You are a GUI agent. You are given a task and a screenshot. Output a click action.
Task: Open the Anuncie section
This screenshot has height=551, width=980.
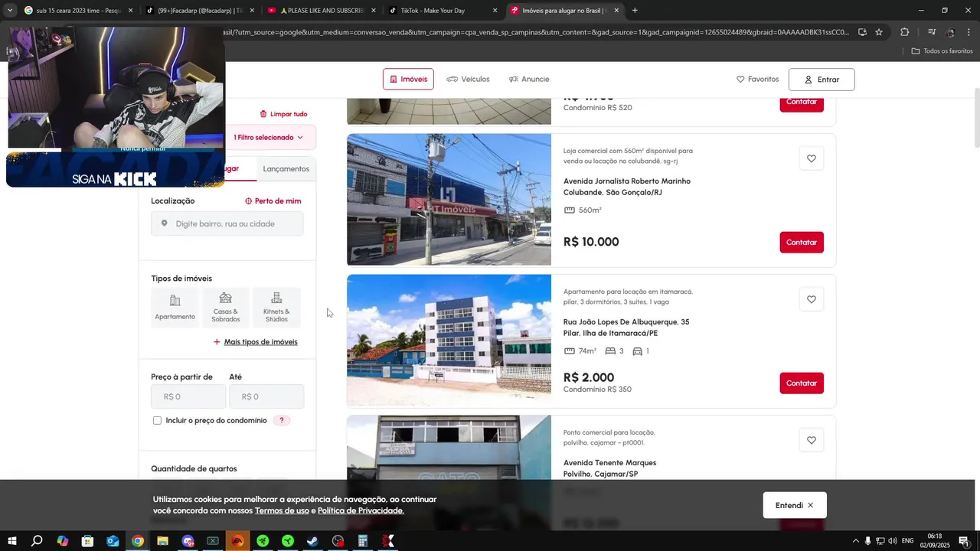pos(529,79)
